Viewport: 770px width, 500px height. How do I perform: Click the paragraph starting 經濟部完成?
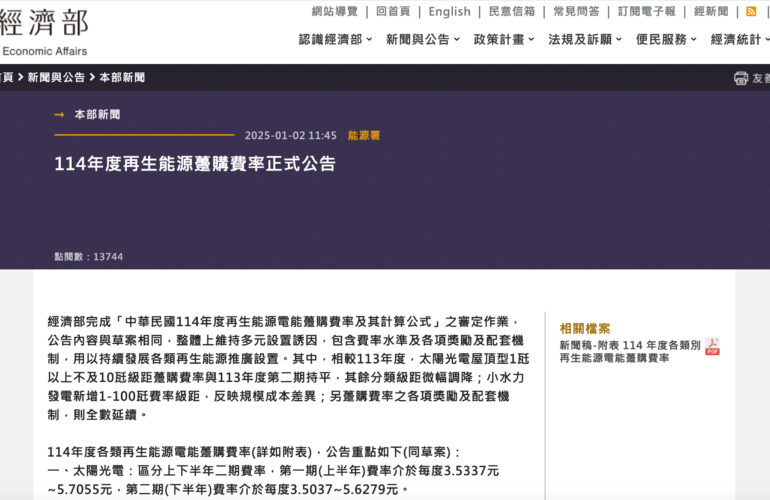[288, 368]
